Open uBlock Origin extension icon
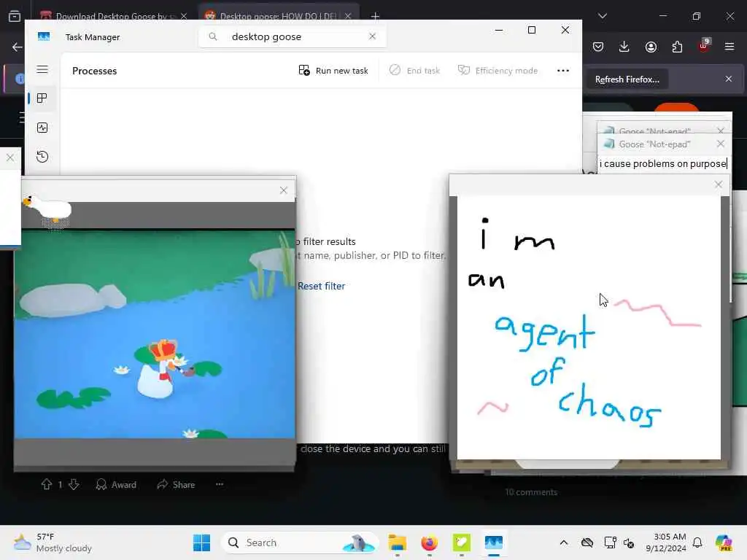 [704, 46]
